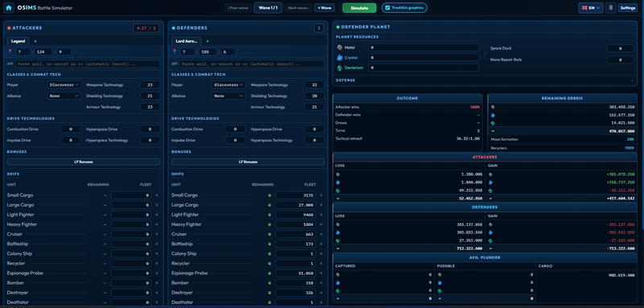Run the battle with Simulate button

(359, 8)
